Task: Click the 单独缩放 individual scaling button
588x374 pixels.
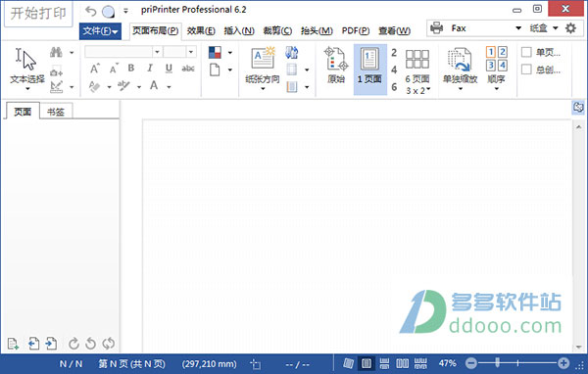Action: tap(460, 69)
